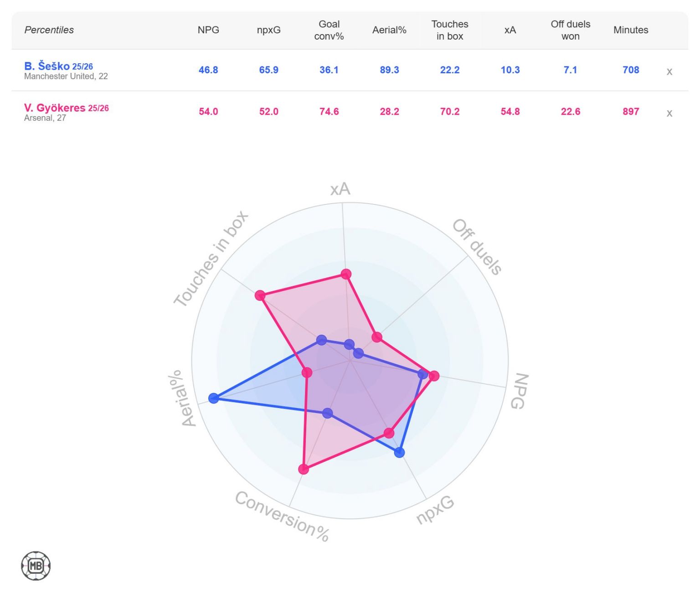Sort by xA column header
The width and height of the screenshot is (700, 612).
pos(510,30)
